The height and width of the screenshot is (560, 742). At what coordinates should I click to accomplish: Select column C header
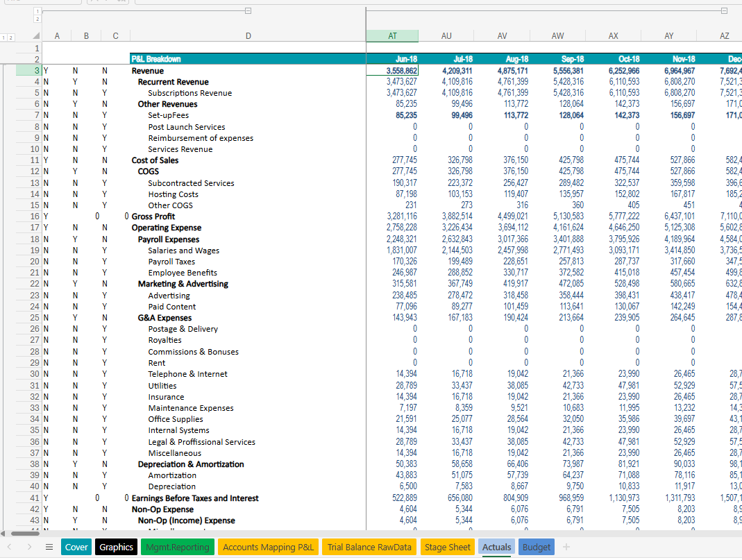pyautogui.click(x=115, y=36)
